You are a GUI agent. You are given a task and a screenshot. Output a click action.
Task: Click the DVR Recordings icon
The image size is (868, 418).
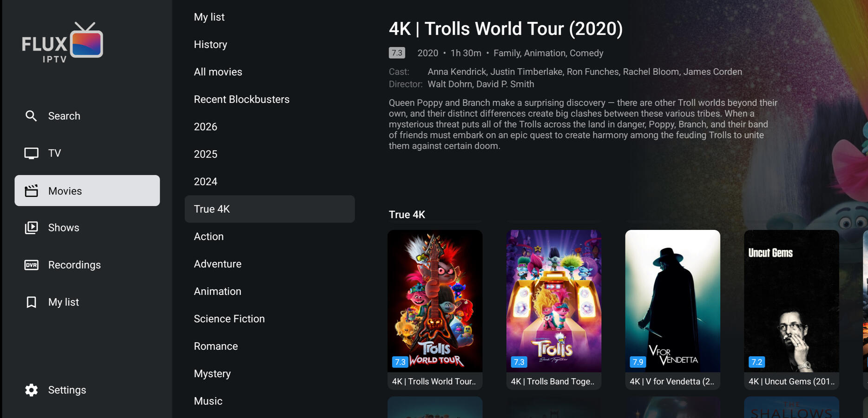pos(31,265)
